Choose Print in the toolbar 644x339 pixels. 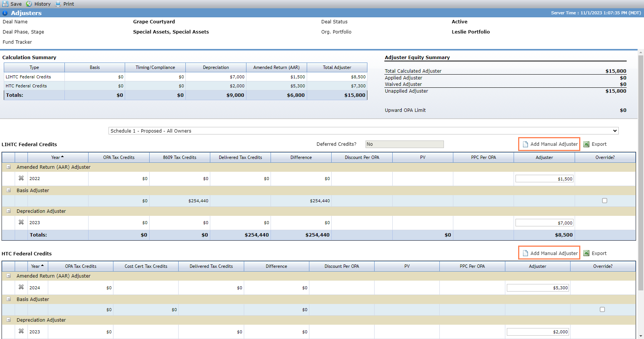pos(69,4)
